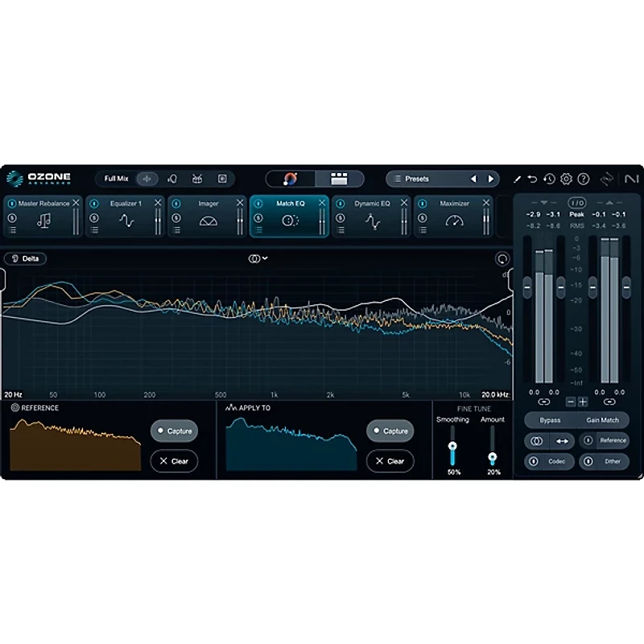Click the mono sum circles icon

[x=536, y=441]
